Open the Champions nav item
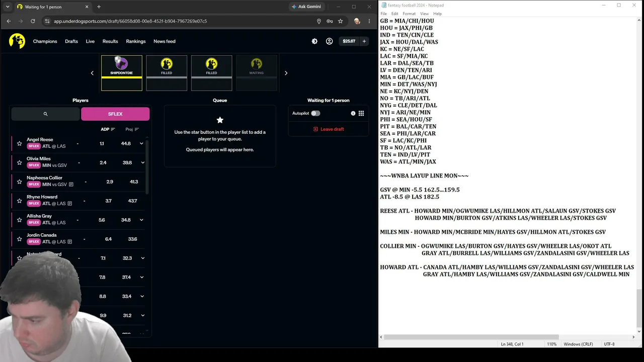The height and width of the screenshot is (362, 644). coord(45,41)
